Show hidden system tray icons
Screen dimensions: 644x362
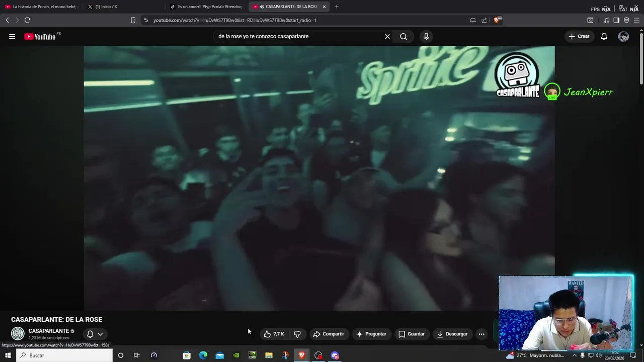[575, 355]
